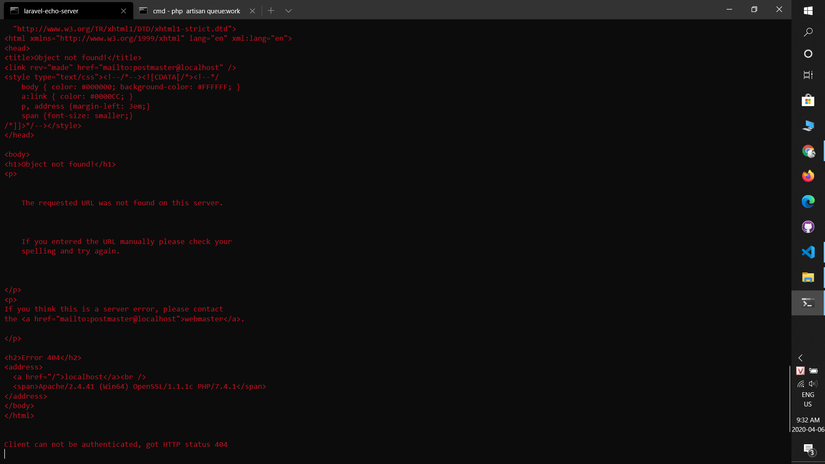
Task: Close the php artisan queue:work tab
Action: pos(252,11)
